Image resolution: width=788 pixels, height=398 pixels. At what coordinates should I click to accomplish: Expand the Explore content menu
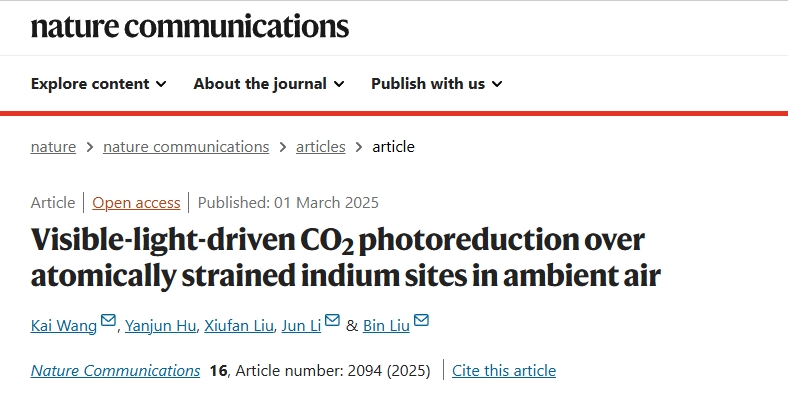(98, 83)
